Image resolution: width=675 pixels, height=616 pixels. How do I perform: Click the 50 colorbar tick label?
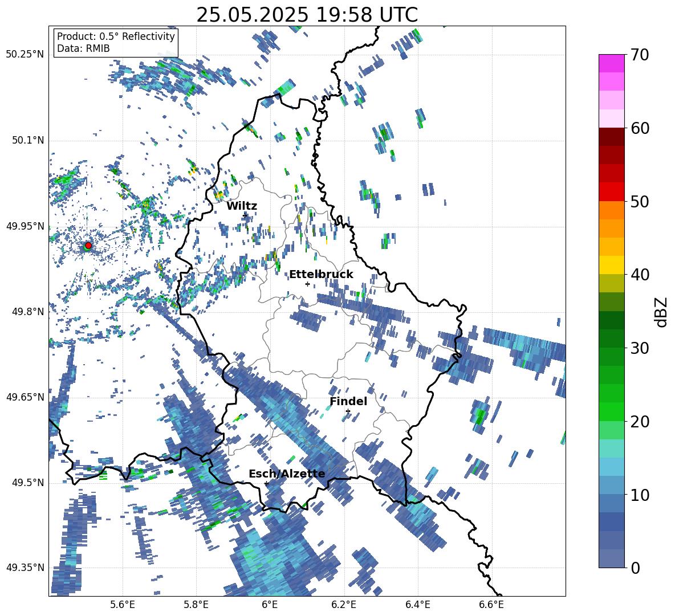(640, 201)
